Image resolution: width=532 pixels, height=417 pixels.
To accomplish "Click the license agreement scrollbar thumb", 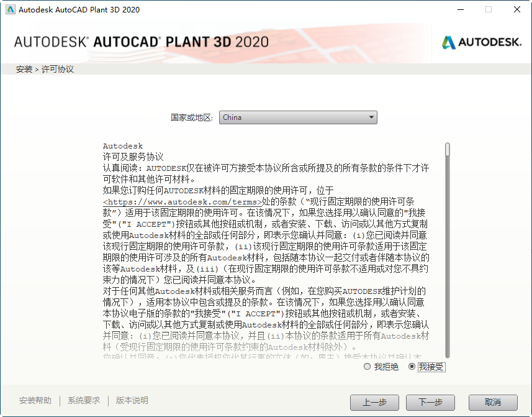I will (448, 150).
